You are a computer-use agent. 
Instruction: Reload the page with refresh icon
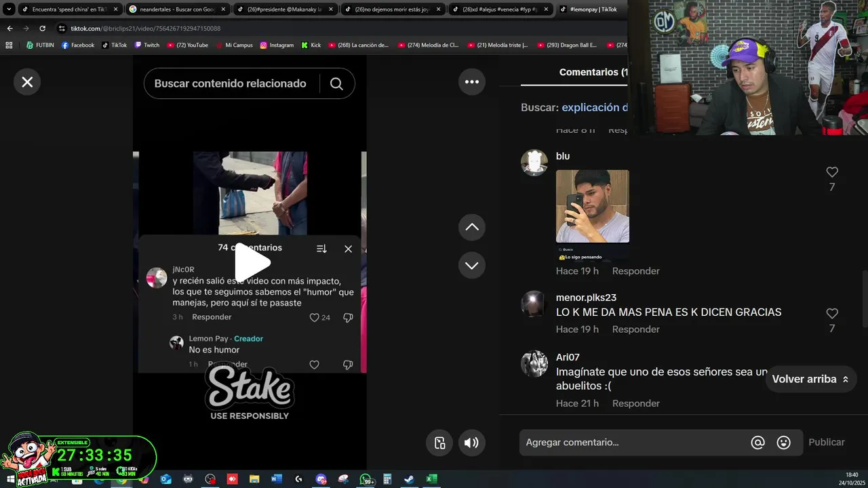(42, 28)
